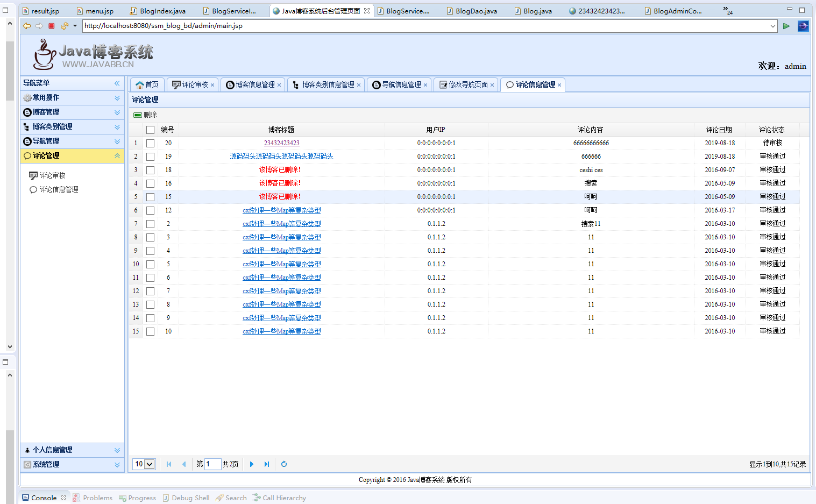The height and width of the screenshot is (504, 816).
Task: Reload the comment grid with refresh icon
Action: [x=284, y=464]
